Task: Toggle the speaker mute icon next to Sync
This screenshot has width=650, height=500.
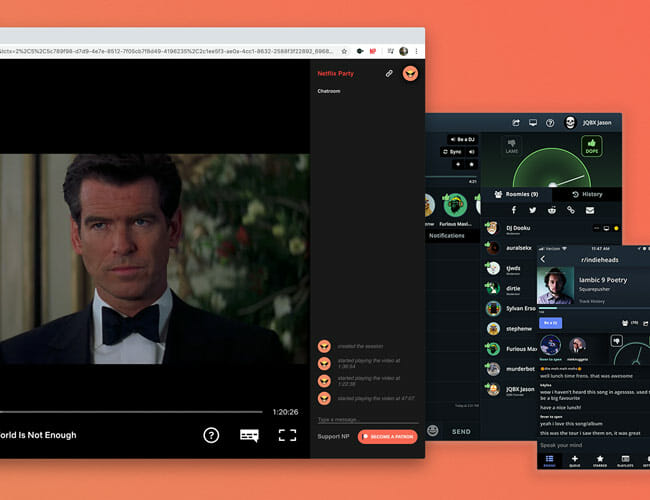Action: tap(472, 152)
